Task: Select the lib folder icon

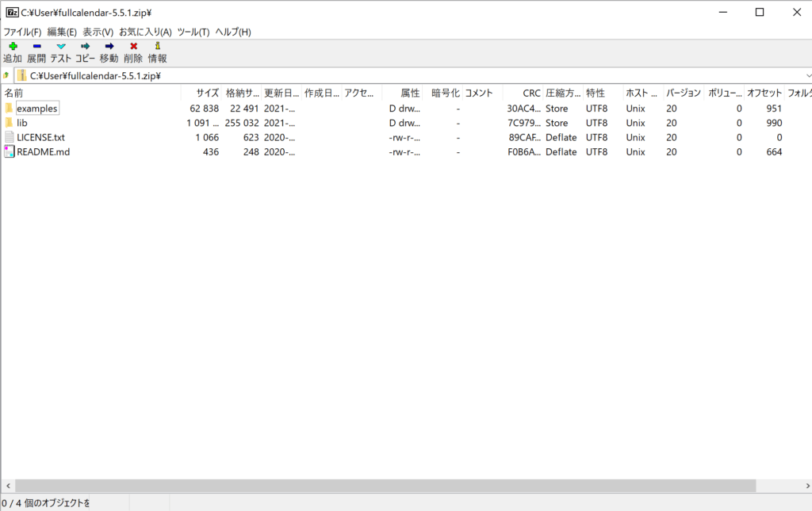Action: click(x=9, y=123)
